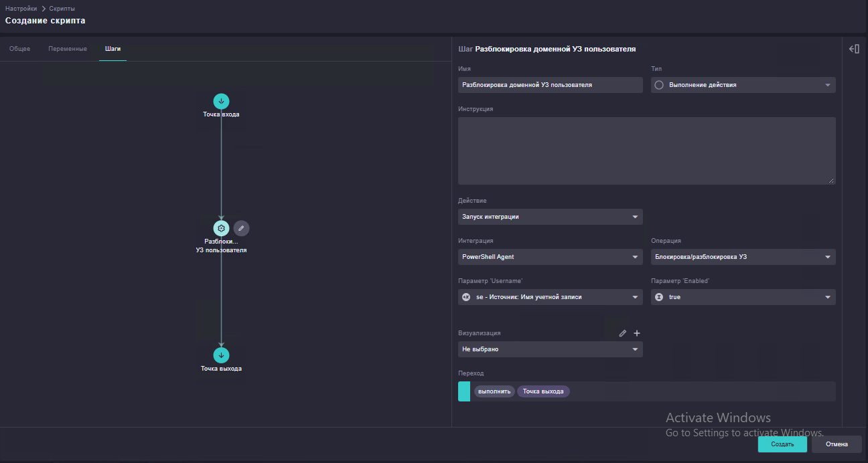
Task: Click the Создать button
Action: (782, 444)
